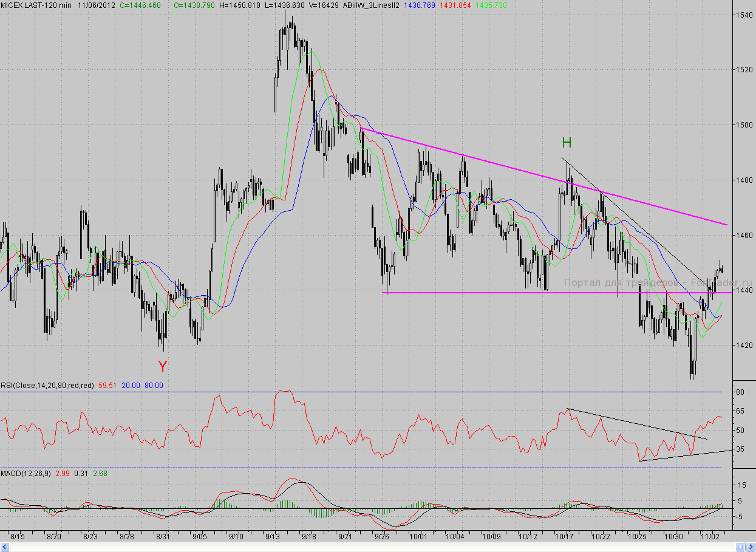Click the 11/02 date label
Viewport: 756px width, 552px height.
tap(711, 537)
